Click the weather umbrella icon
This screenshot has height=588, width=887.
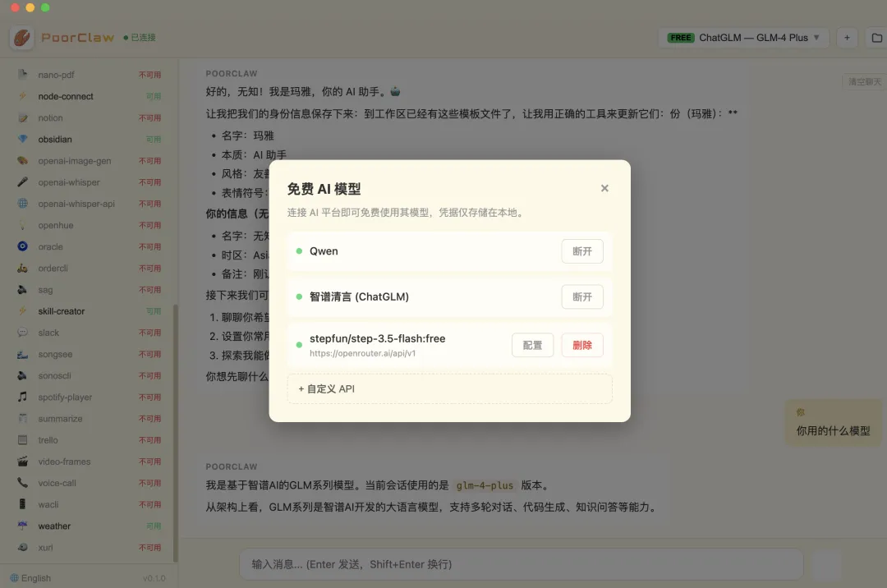pos(23,526)
